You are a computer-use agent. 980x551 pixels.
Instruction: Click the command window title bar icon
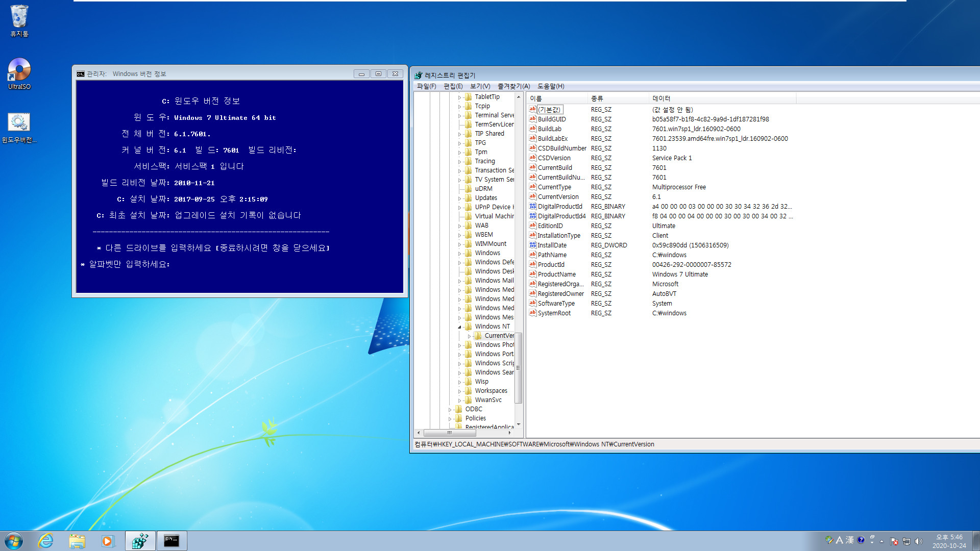(x=81, y=74)
